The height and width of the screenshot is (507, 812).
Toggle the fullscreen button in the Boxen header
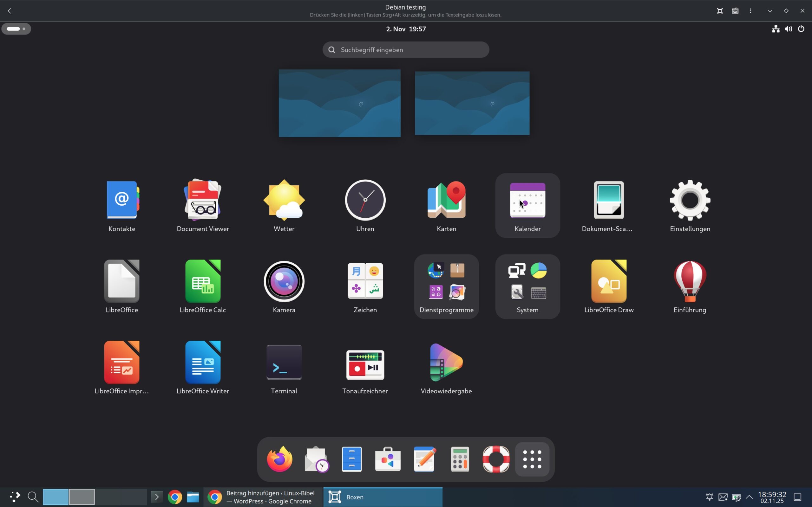(x=720, y=11)
